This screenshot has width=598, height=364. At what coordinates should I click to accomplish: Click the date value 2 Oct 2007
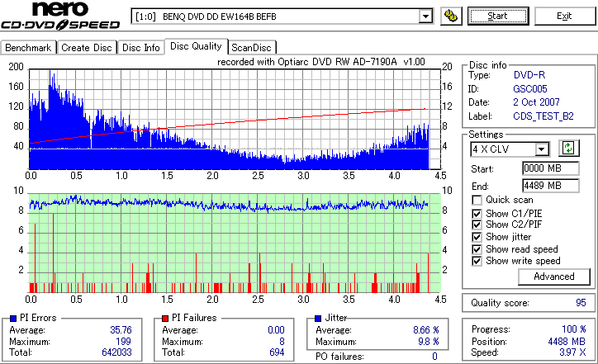tap(536, 102)
